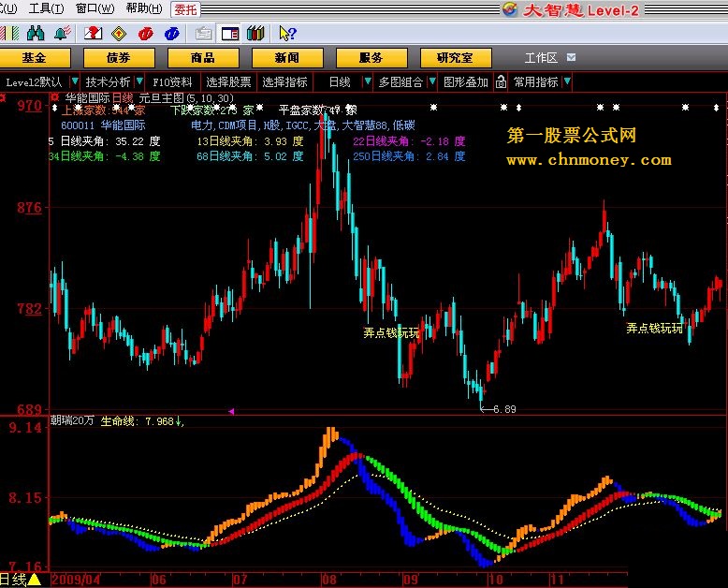Click the 大智慧 globe logo icon
Image resolution: width=728 pixels, height=588 pixels.
pos(510,9)
